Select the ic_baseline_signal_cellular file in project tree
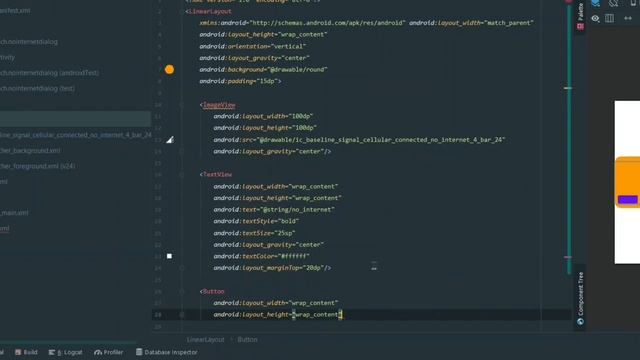 (76, 135)
